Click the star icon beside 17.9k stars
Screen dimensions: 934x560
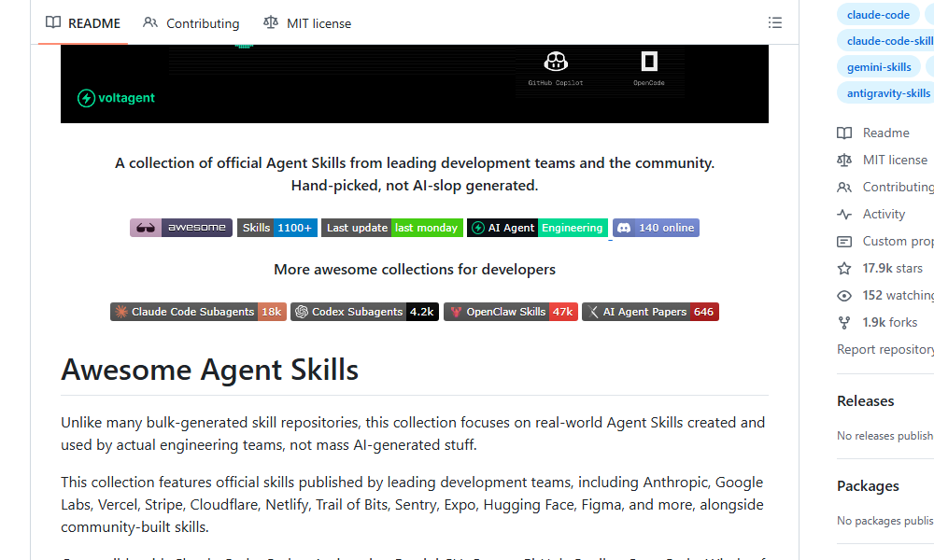pyautogui.click(x=843, y=268)
